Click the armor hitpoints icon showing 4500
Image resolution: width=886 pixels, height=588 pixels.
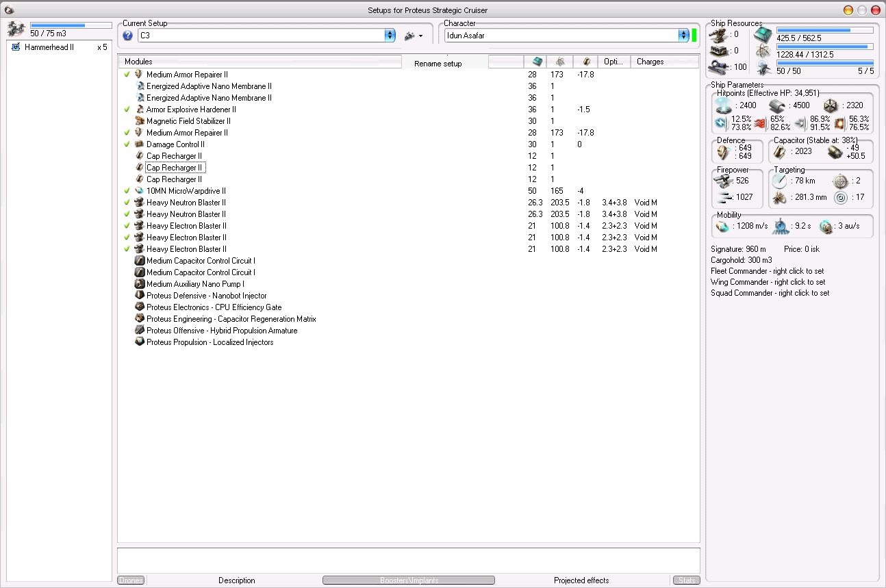[777, 105]
